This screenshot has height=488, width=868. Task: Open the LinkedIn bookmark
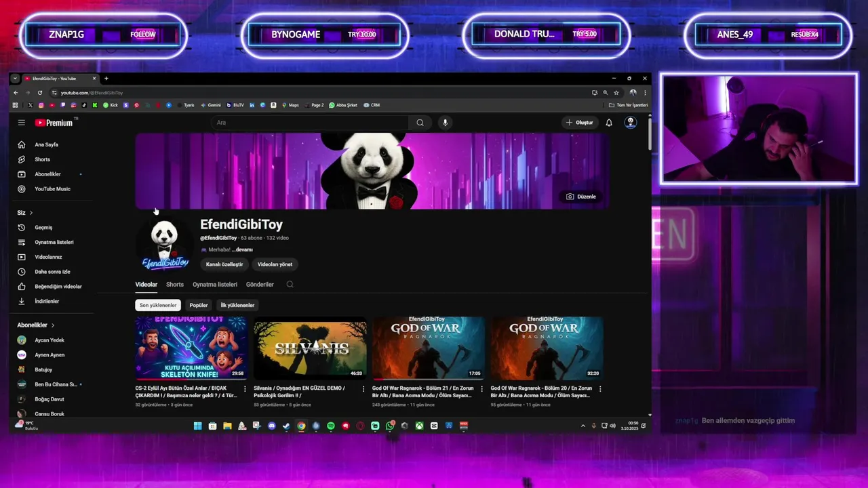(x=252, y=105)
